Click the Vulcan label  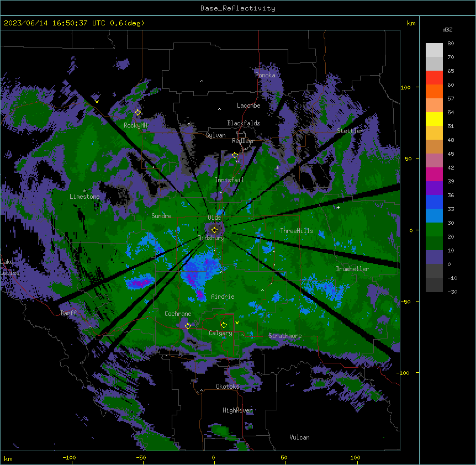pos(300,437)
